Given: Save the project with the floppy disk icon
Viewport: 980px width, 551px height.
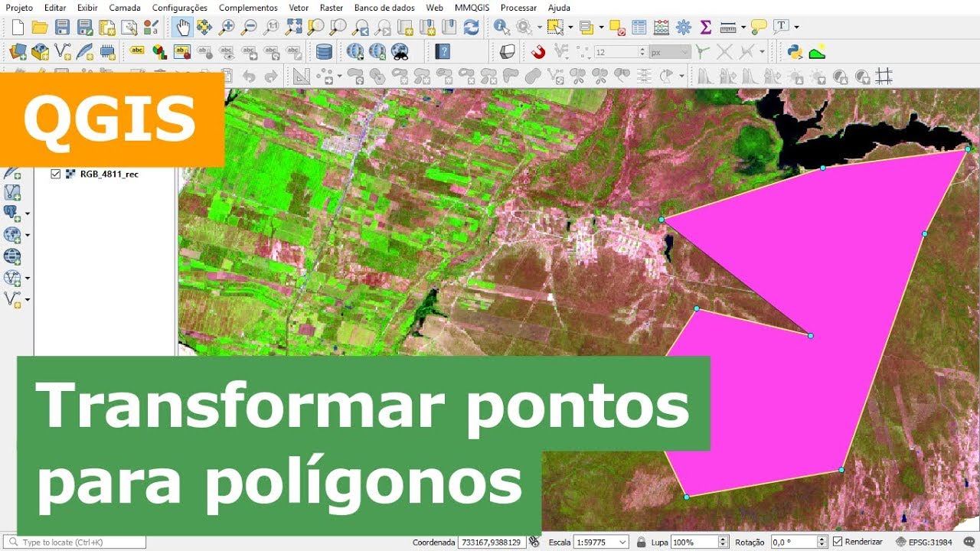Looking at the screenshot, I should (x=63, y=28).
